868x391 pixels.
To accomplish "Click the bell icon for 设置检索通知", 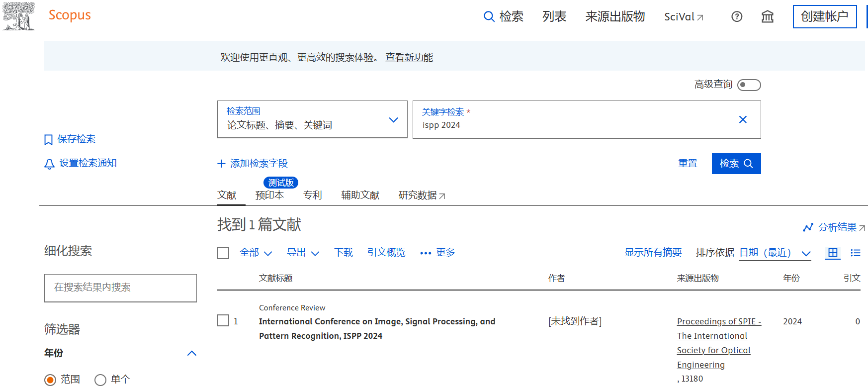I will tap(49, 164).
